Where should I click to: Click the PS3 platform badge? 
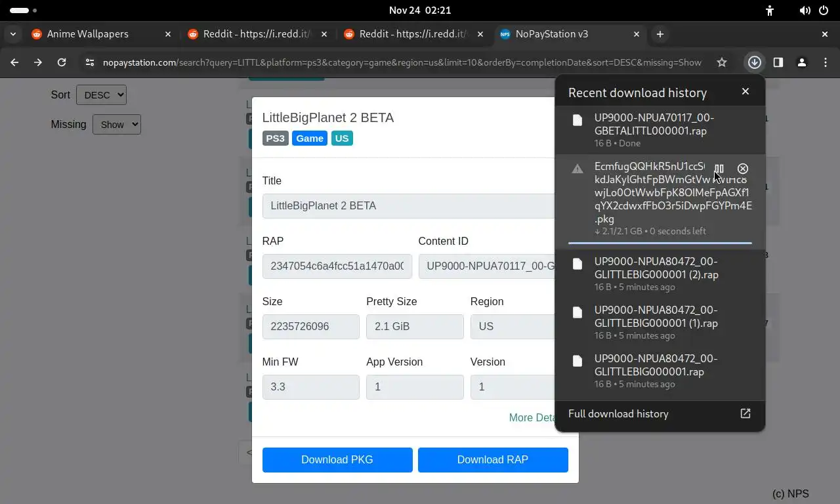276,138
